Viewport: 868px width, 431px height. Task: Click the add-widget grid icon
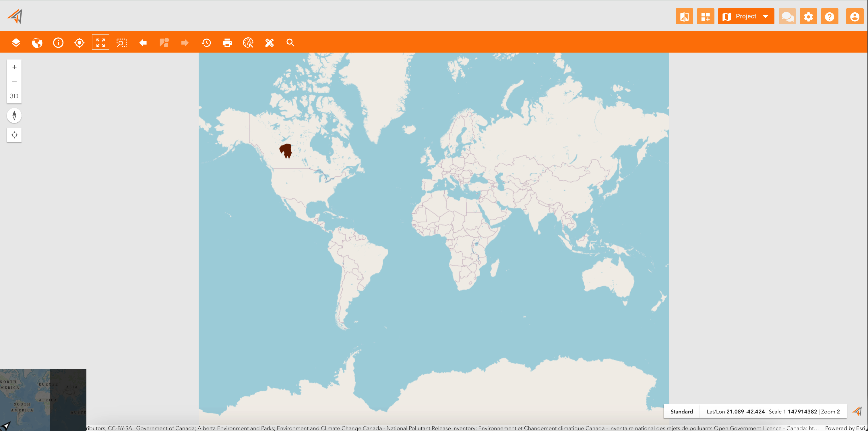click(x=706, y=17)
